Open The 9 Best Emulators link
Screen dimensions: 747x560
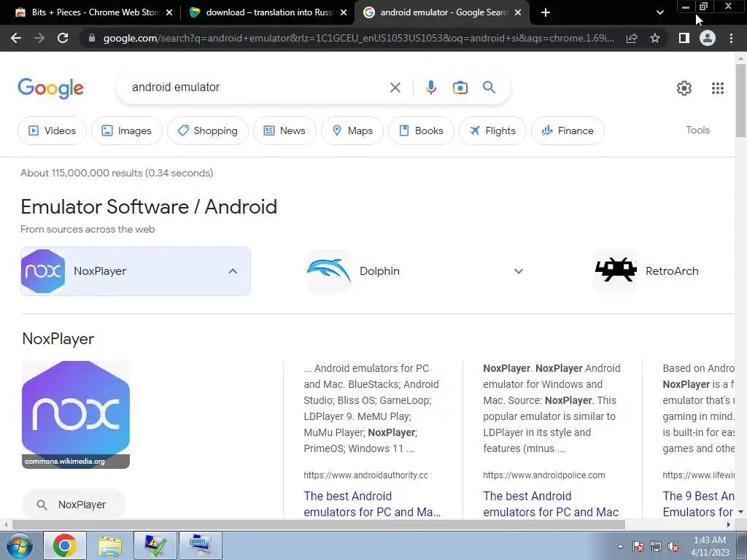(698, 504)
